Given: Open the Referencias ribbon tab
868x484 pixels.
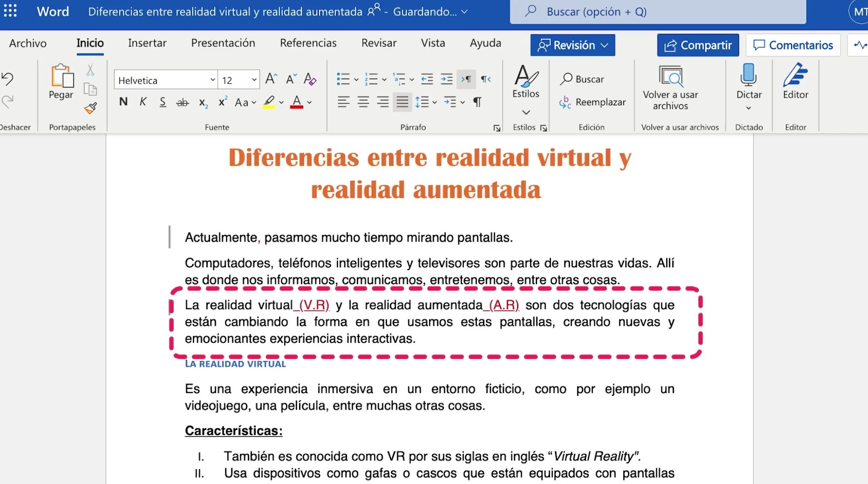Looking at the screenshot, I should click(x=309, y=43).
